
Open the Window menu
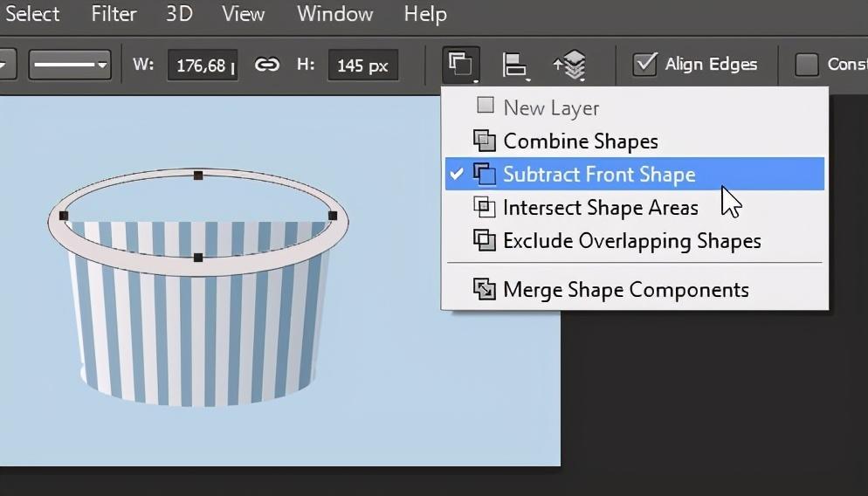point(335,14)
